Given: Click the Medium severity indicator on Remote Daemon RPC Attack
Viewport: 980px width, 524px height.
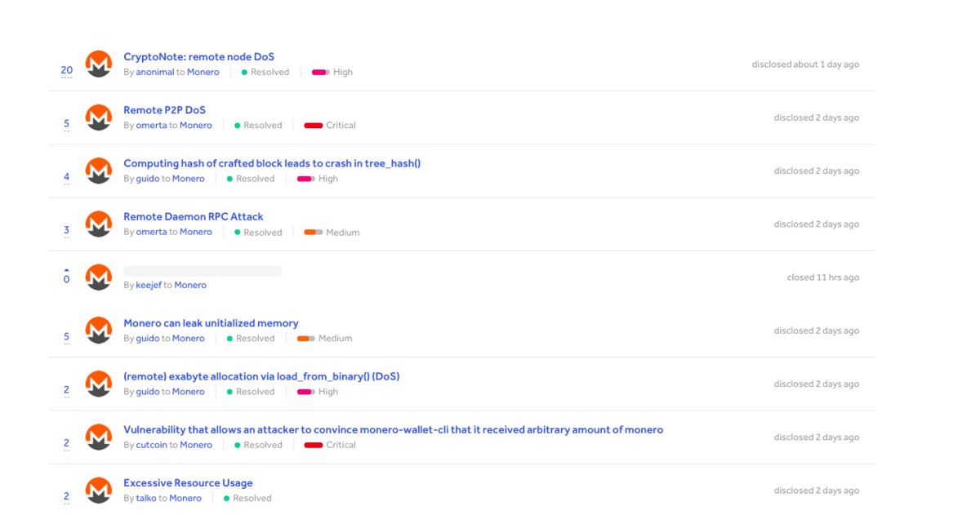Looking at the screenshot, I should click(332, 232).
